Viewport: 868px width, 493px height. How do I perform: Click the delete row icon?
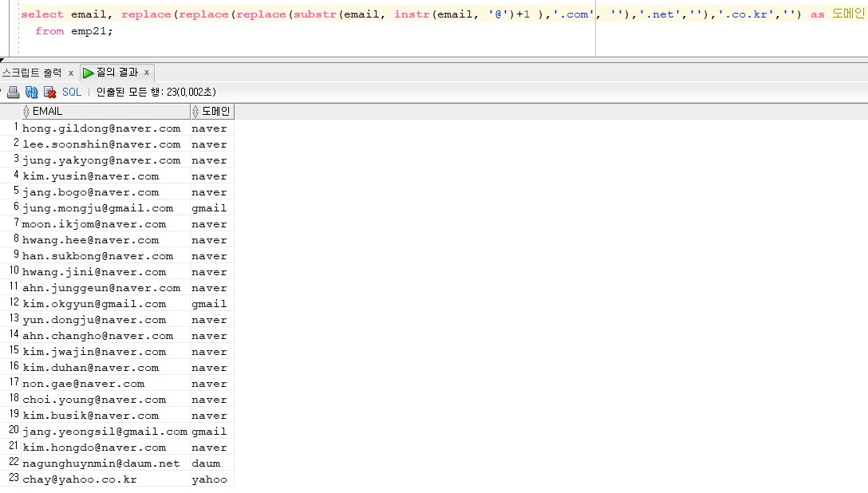49,93
